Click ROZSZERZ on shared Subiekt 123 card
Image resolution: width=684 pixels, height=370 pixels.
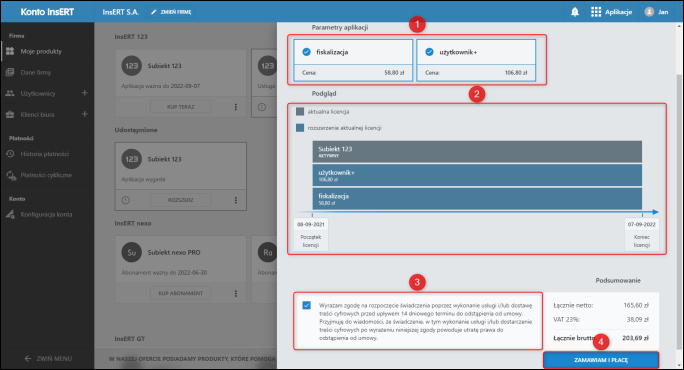pos(181,200)
